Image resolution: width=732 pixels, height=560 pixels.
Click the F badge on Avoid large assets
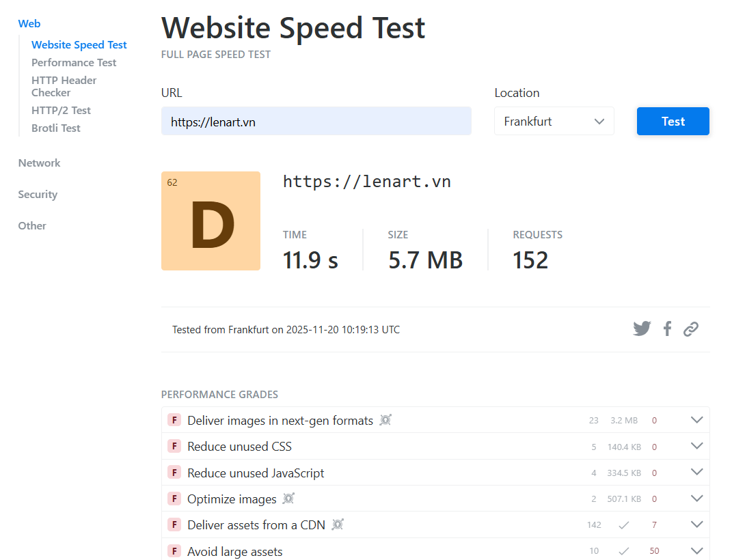point(176,551)
